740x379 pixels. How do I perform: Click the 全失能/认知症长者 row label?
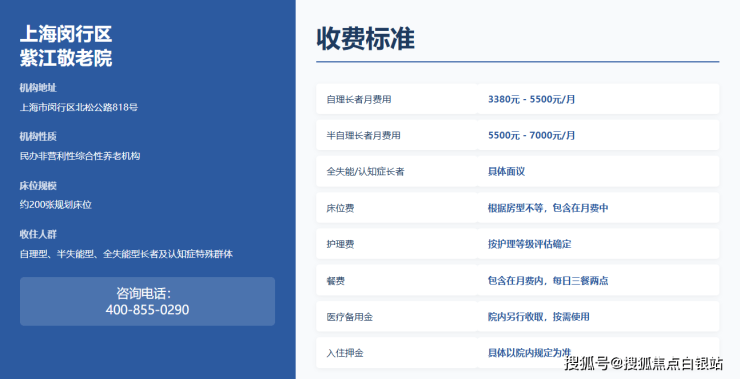pyautogui.click(x=365, y=171)
